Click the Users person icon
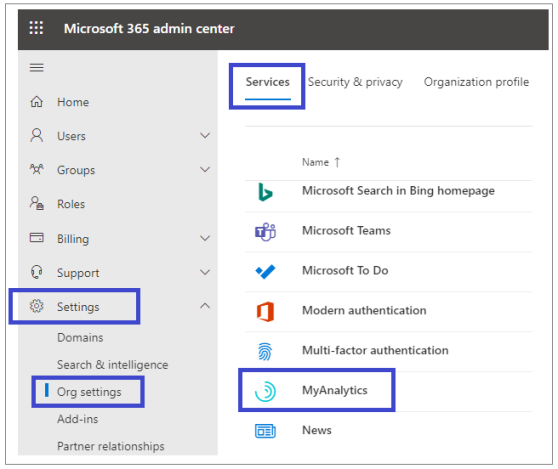The image size is (558, 469). [37, 136]
